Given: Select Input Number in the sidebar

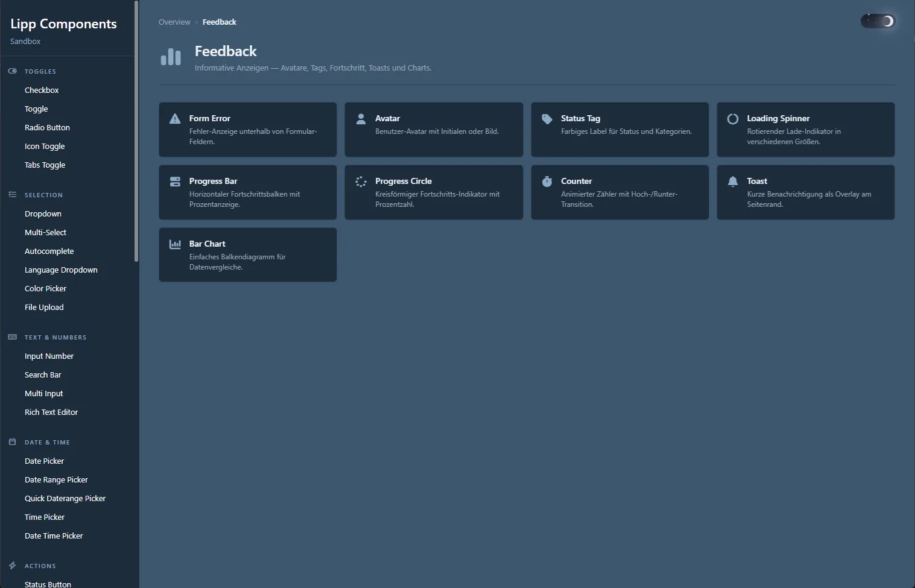Looking at the screenshot, I should pyautogui.click(x=49, y=356).
